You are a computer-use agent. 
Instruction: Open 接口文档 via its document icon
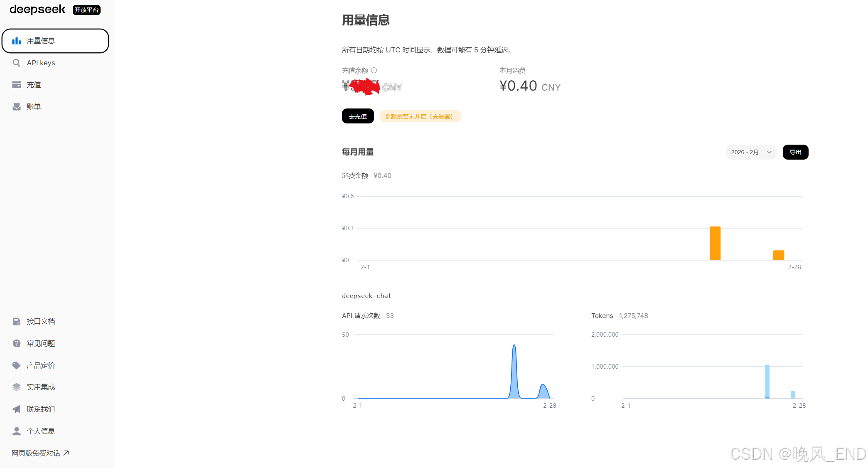click(x=17, y=321)
